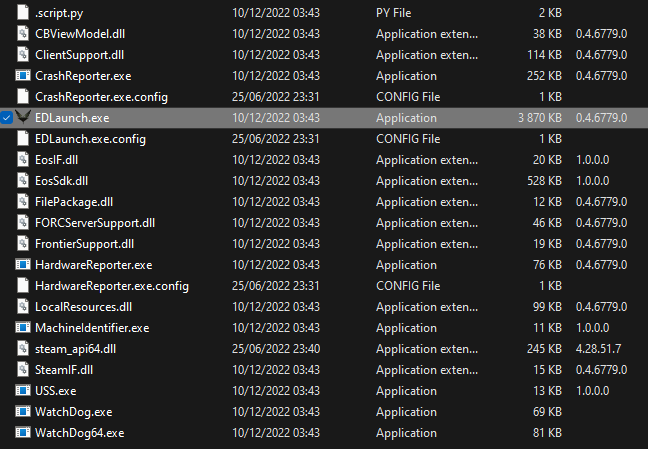
Task: Select the CrashReporter.exe application icon
Action: [23, 76]
